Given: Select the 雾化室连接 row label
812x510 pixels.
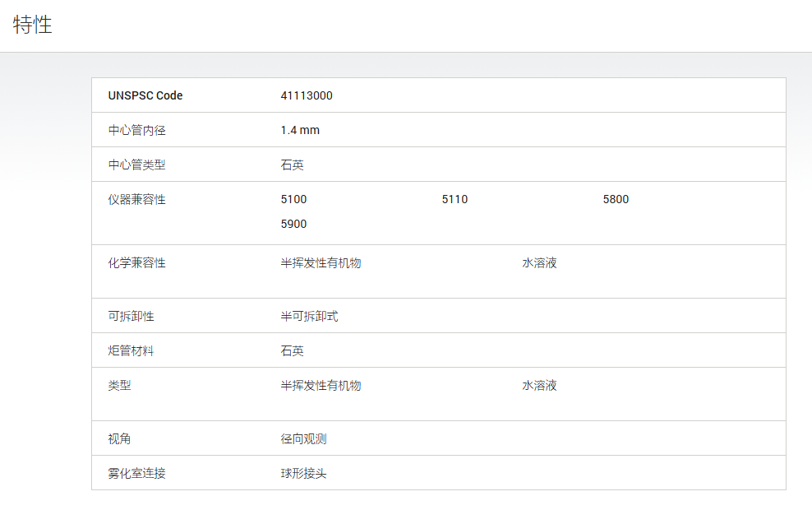Looking at the screenshot, I should [x=136, y=473].
